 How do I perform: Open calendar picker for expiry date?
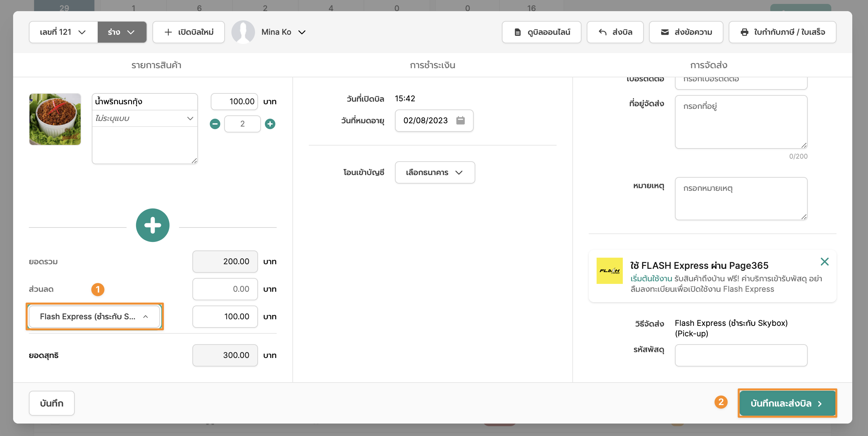tap(460, 120)
